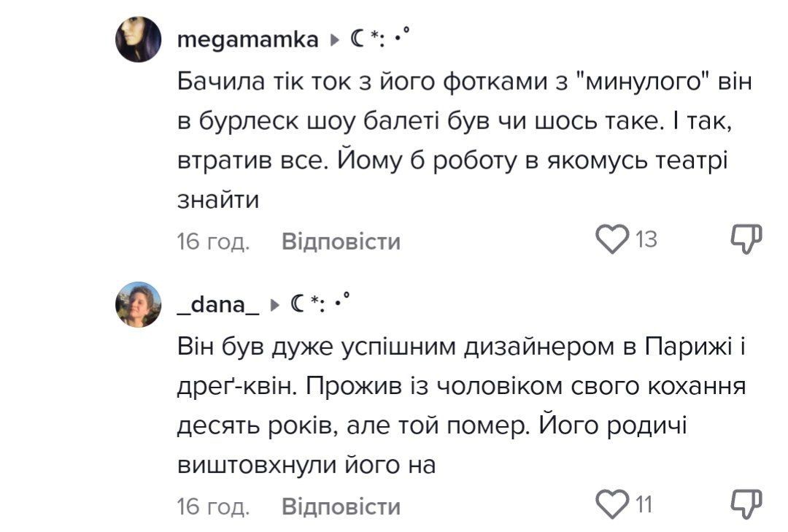Click the reply arrow beside _dana_'s name

click(x=276, y=306)
